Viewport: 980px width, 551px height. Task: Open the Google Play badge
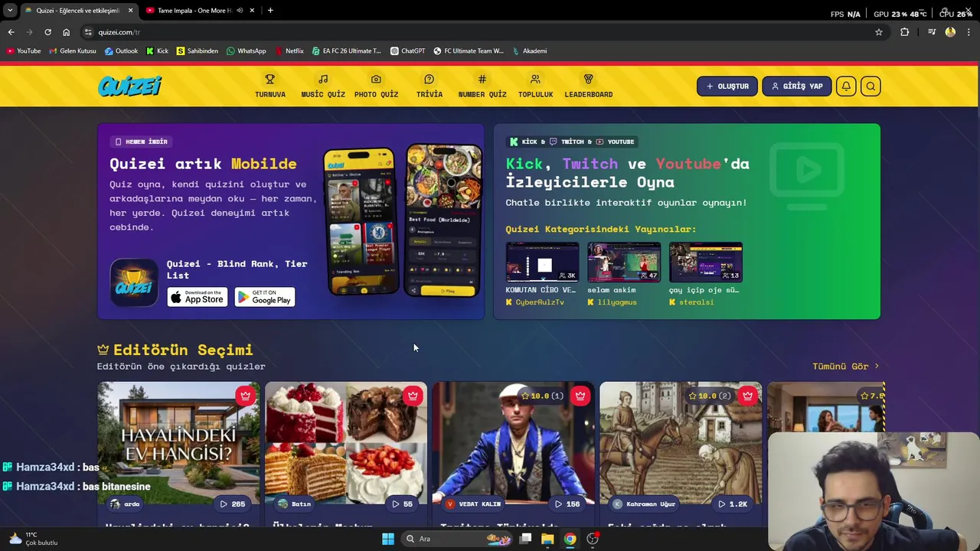(265, 297)
